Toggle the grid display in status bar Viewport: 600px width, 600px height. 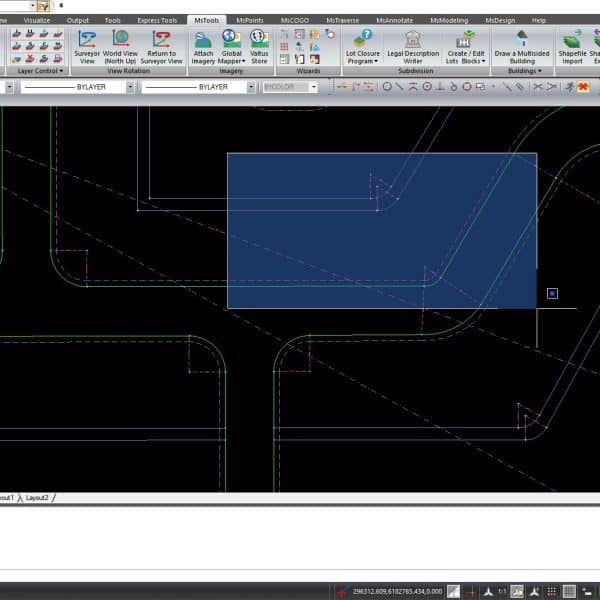point(569,591)
